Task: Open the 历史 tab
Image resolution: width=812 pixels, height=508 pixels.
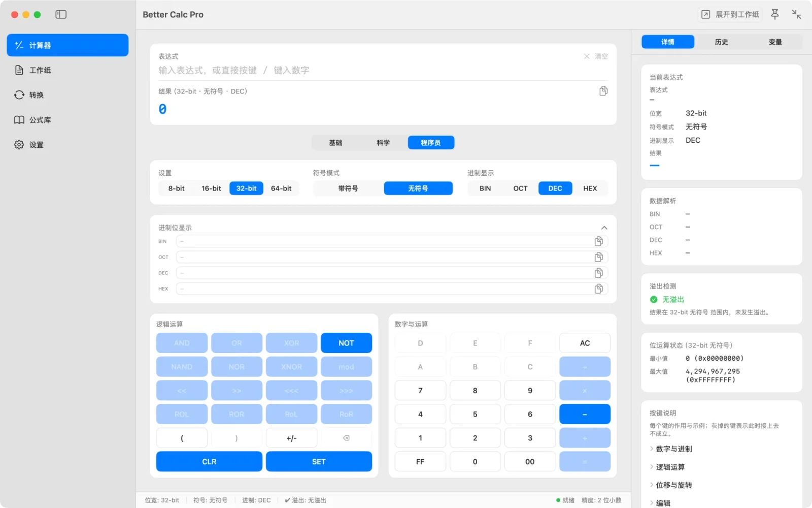Action: point(722,42)
